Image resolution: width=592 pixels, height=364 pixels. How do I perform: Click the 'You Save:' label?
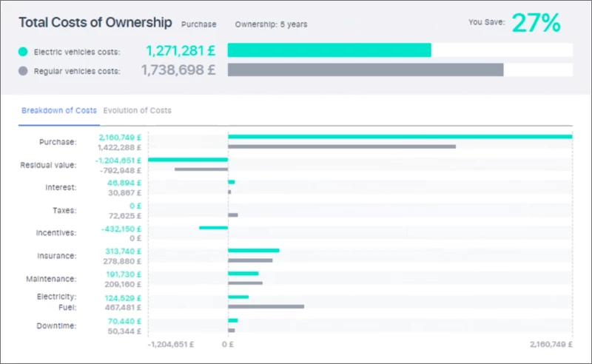[487, 22]
